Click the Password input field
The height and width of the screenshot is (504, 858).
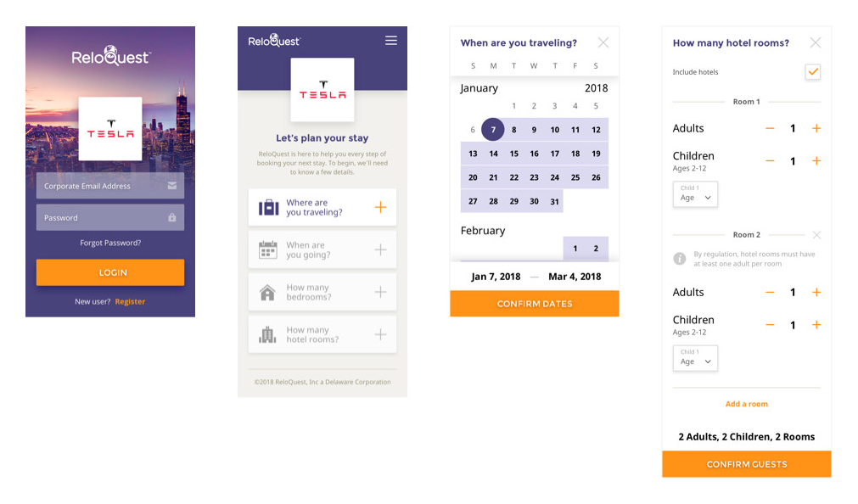pos(102,217)
